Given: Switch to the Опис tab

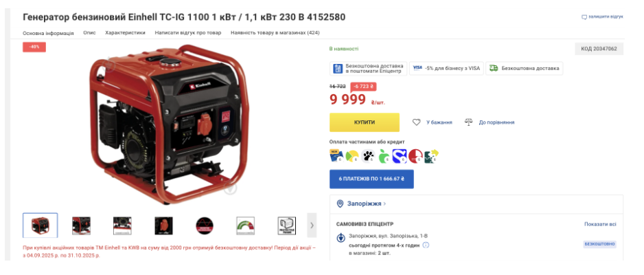Looking at the screenshot, I should [89, 32].
